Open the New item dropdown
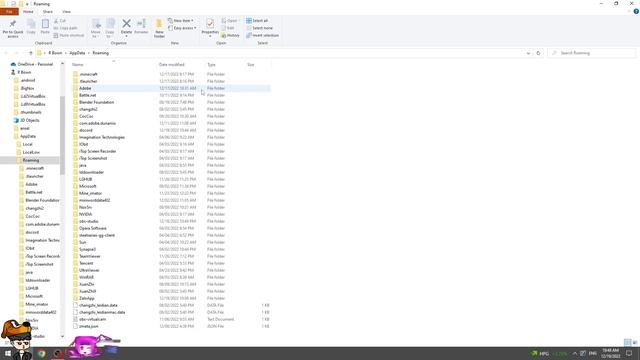The width and height of the screenshot is (640, 360). click(x=180, y=20)
